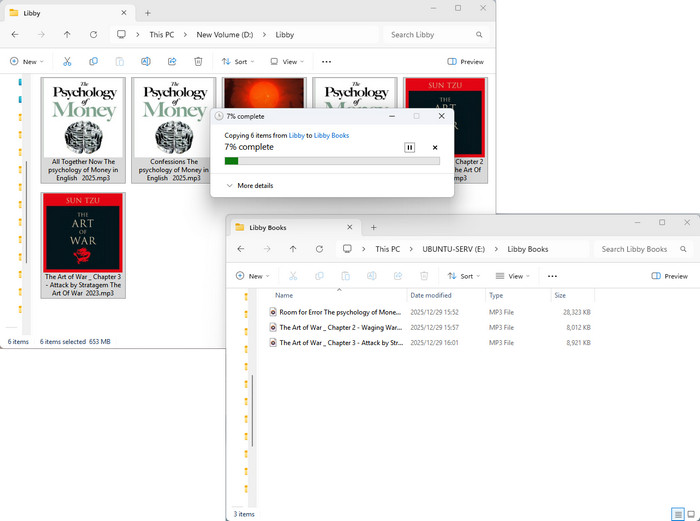Click monitor icon in Libby Books address bar
This screenshot has width=700, height=521.
(x=347, y=249)
